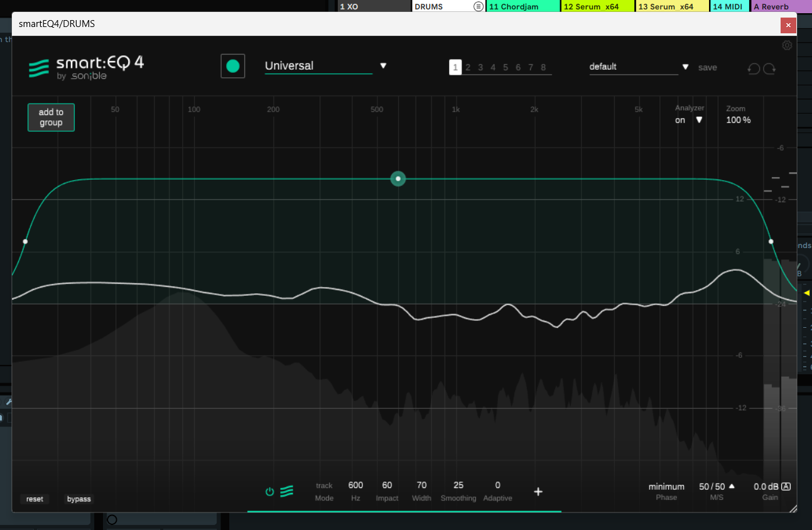This screenshot has height=530, width=812.
Task: Open the Analyzer on dropdown
Action: coord(689,120)
